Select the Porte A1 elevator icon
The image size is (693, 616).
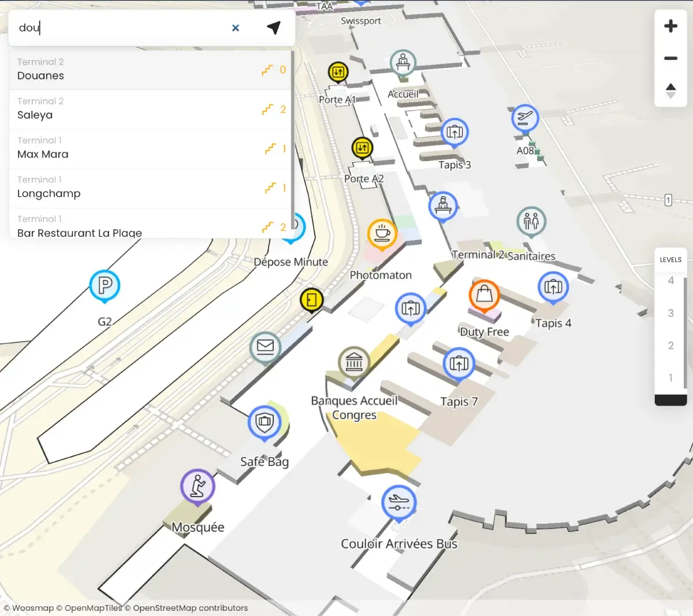point(338,73)
